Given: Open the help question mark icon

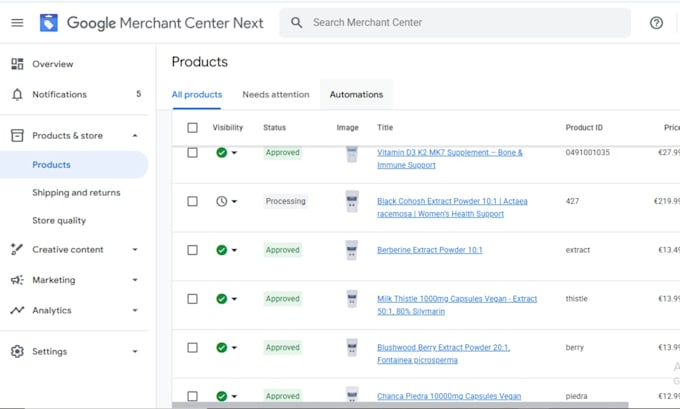Looking at the screenshot, I should pos(656,23).
